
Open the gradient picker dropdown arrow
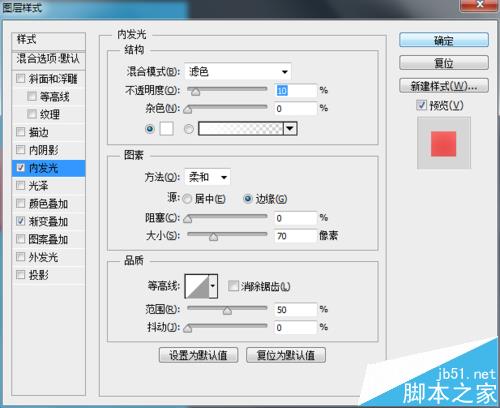point(290,129)
